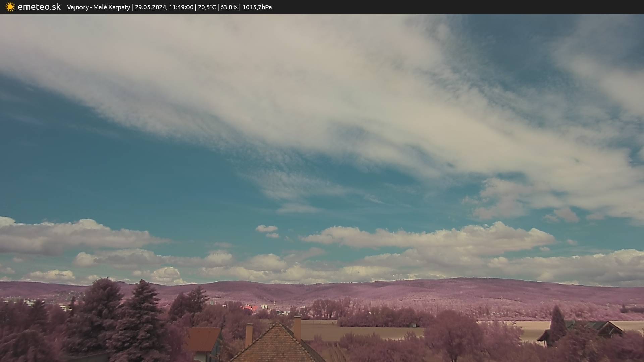Image resolution: width=644 pixels, height=362 pixels.
Task: Select the 63,0% humidity reading
Action: point(229,7)
